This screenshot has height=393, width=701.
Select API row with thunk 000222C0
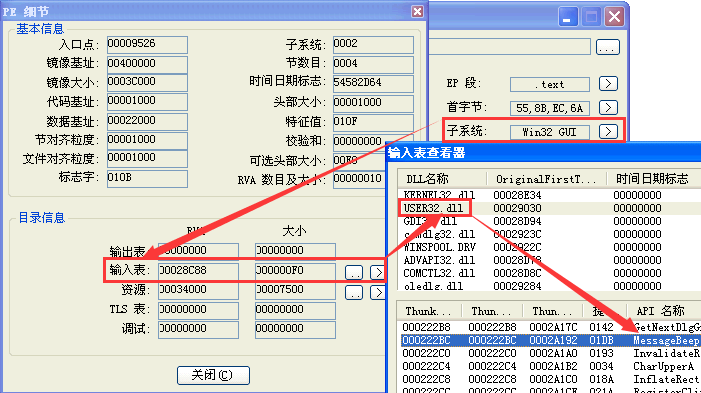[551, 353]
